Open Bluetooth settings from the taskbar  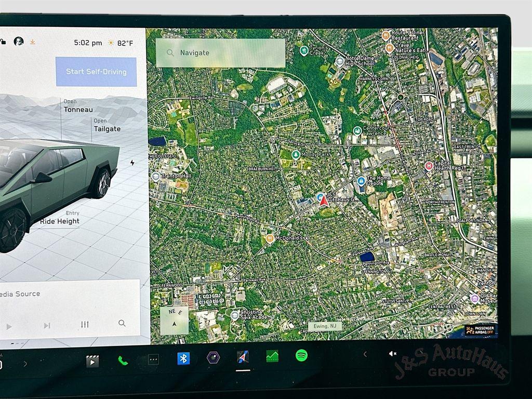[184, 359]
